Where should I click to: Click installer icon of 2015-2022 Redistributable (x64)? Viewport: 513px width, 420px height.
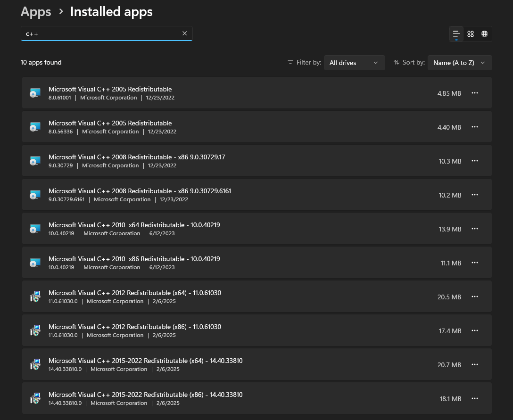pos(35,364)
